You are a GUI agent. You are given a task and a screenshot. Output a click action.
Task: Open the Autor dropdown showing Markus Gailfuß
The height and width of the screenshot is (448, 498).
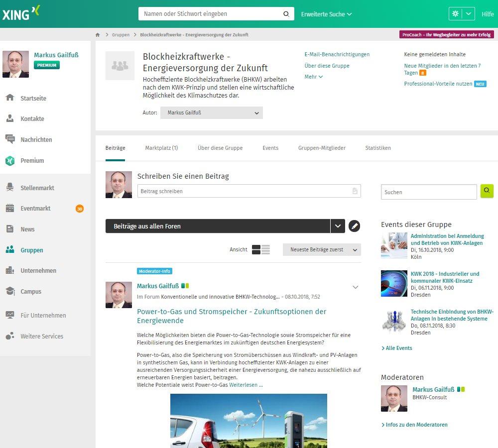click(x=212, y=112)
